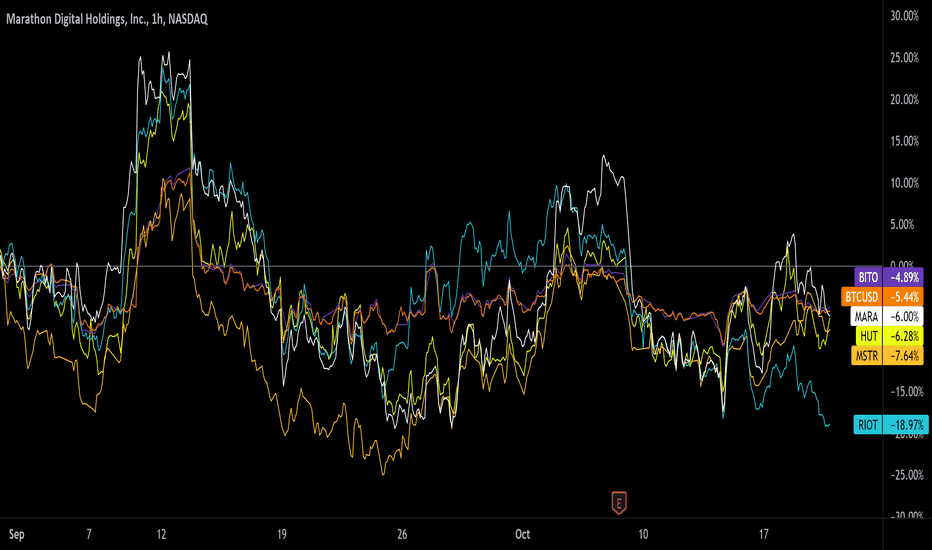Click the BTCUSD -5.44% value tag

point(903,297)
